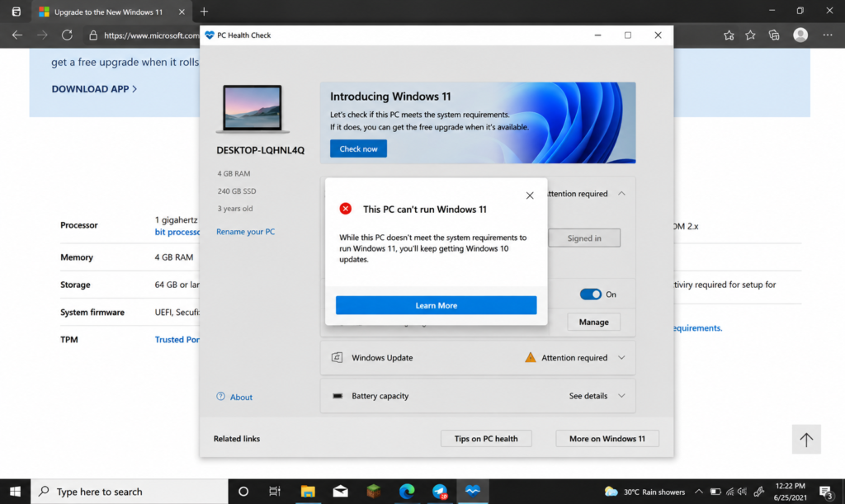
Task: Click the 'DESKTOP-LQHNL4Q' device name text
Action: pyautogui.click(x=260, y=150)
